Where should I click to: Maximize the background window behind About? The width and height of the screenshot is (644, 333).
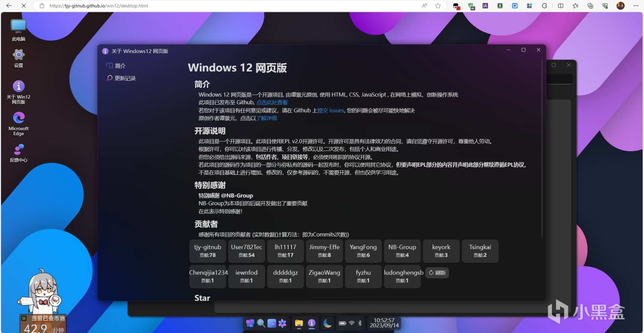[554, 65]
